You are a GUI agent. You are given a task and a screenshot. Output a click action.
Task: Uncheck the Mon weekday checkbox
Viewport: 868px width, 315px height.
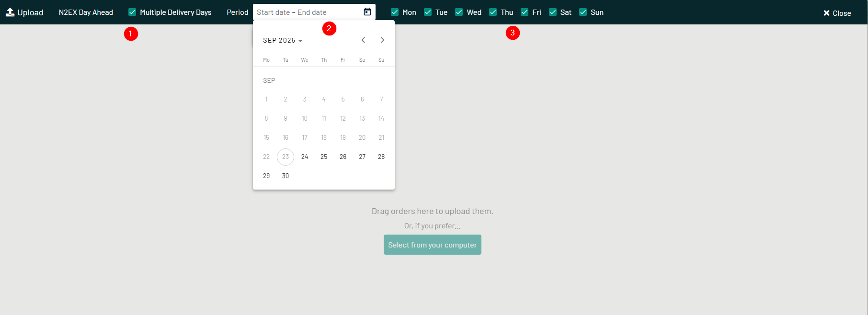(395, 12)
